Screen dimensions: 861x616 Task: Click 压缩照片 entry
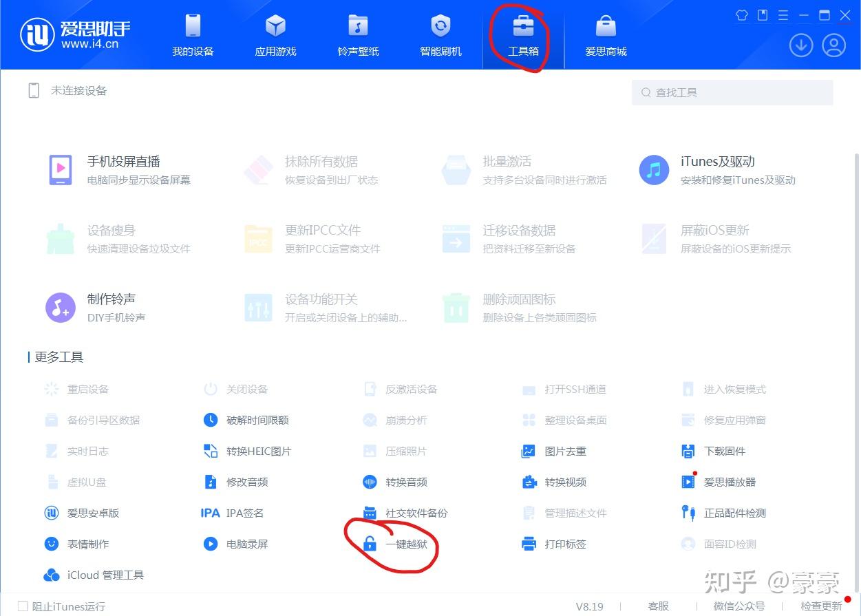395,451
